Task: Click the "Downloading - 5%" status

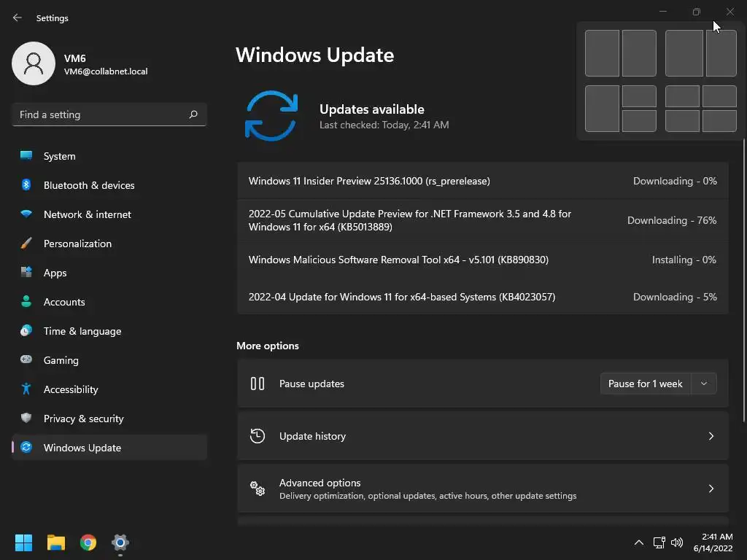Action: (675, 297)
